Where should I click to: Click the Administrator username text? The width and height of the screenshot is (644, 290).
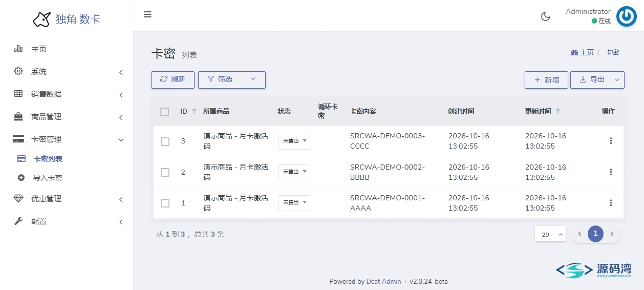[588, 11]
